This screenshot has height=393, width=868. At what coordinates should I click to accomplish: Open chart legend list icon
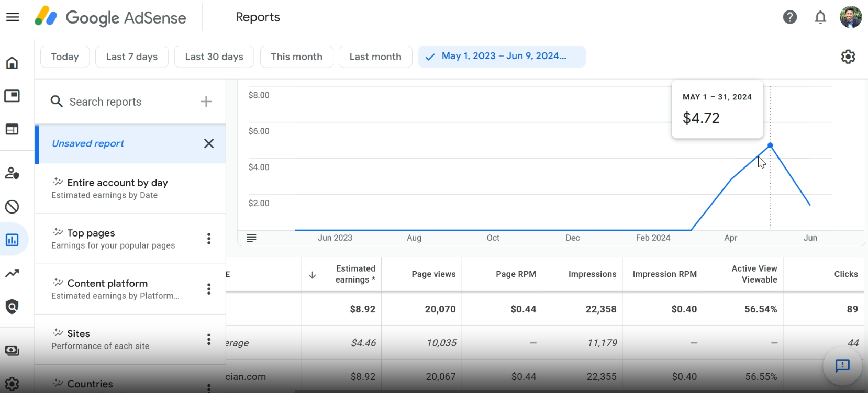click(x=251, y=238)
